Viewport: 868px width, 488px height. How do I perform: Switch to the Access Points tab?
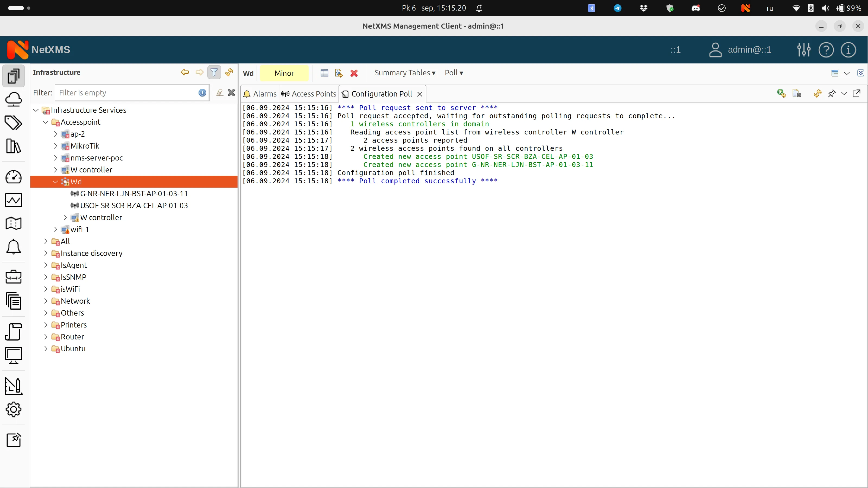(309, 94)
